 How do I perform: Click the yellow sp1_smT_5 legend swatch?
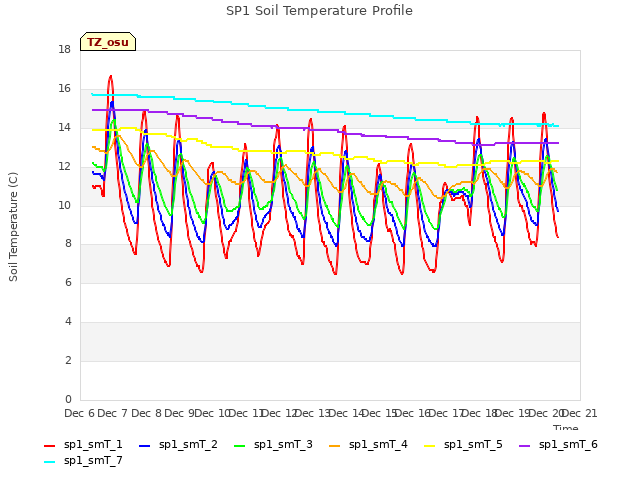(x=429, y=446)
